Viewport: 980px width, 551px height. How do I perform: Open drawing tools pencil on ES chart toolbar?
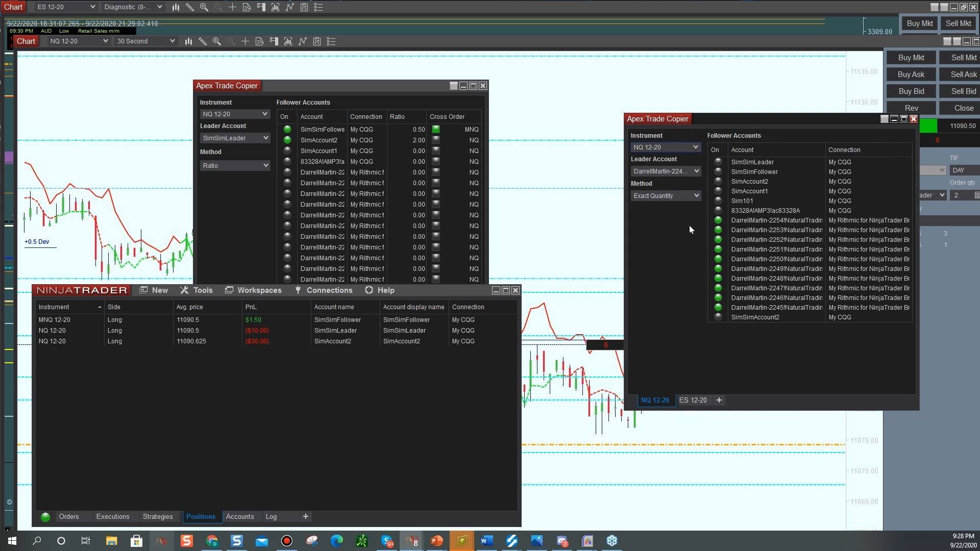(x=190, y=7)
